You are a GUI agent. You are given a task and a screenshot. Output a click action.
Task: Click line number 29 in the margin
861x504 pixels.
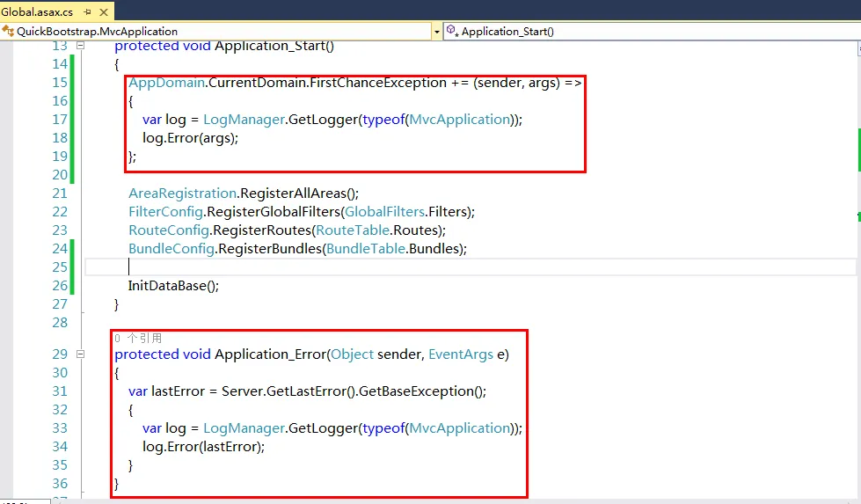[x=60, y=354]
